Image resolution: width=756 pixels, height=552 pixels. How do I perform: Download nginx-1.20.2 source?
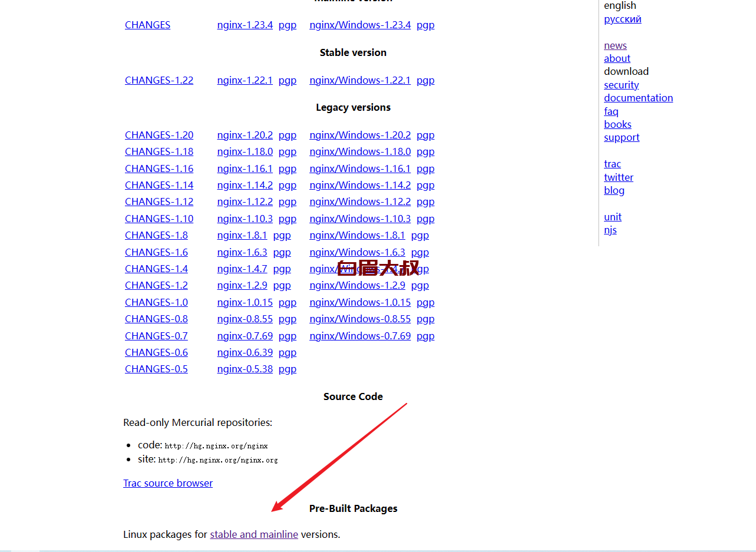point(245,135)
